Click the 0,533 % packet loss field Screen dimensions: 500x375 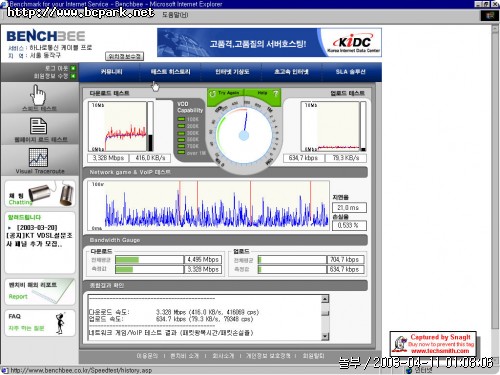[349, 225]
